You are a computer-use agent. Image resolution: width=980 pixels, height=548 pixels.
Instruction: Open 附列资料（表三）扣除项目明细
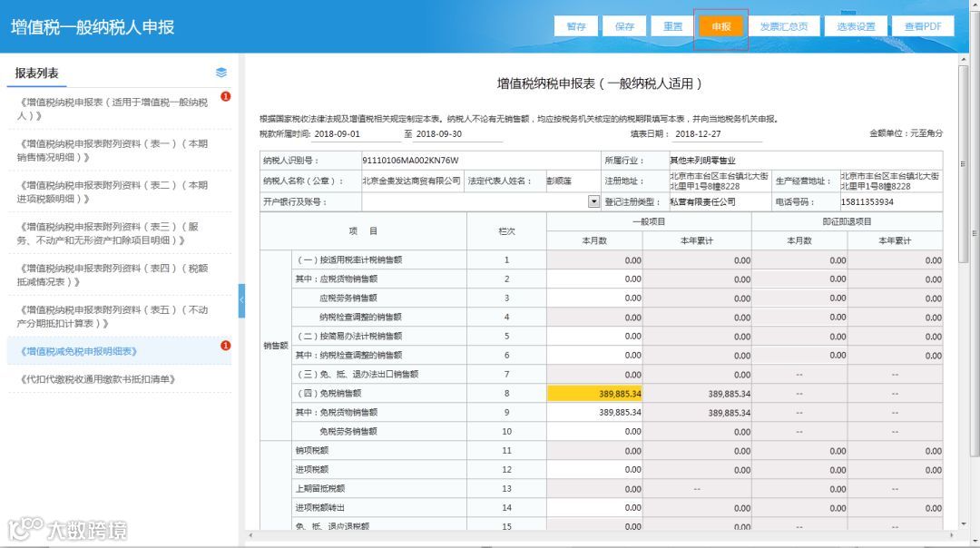click(x=110, y=233)
